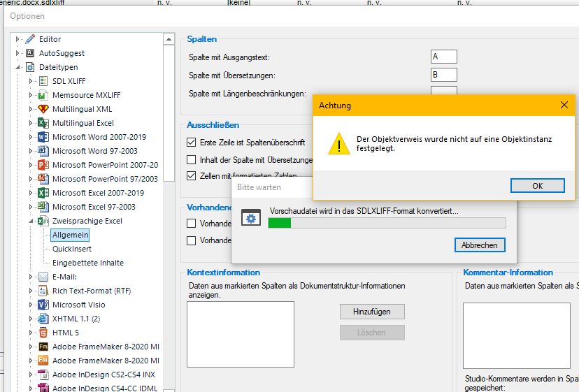Select the QuickInsert tree item
Image resolution: width=579 pixels, height=392 pixels.
click(71, 249)
